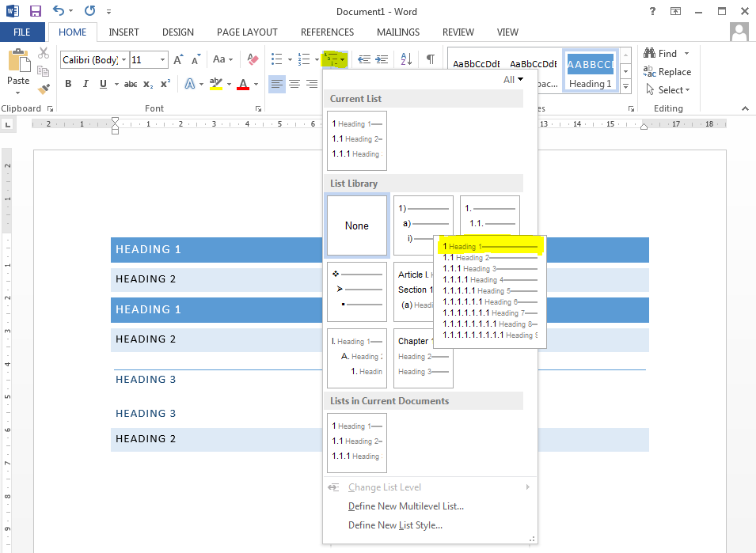
Task: Open the font size dropdown
Action: 164,59
